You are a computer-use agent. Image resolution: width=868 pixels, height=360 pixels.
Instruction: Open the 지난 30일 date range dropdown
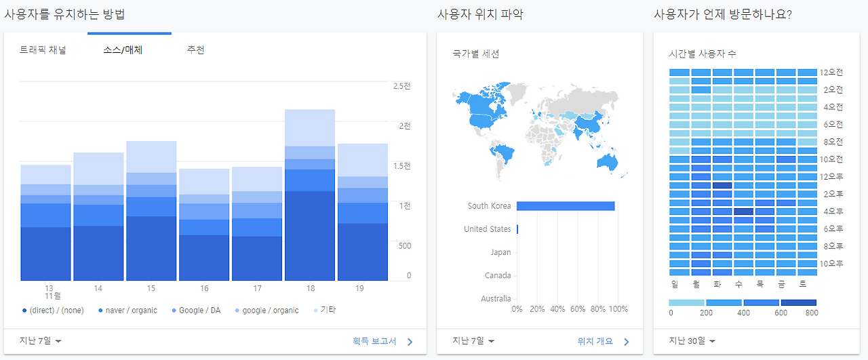692,340
